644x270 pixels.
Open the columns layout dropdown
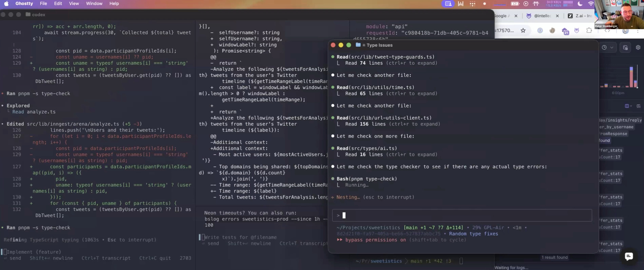point(628,106)
